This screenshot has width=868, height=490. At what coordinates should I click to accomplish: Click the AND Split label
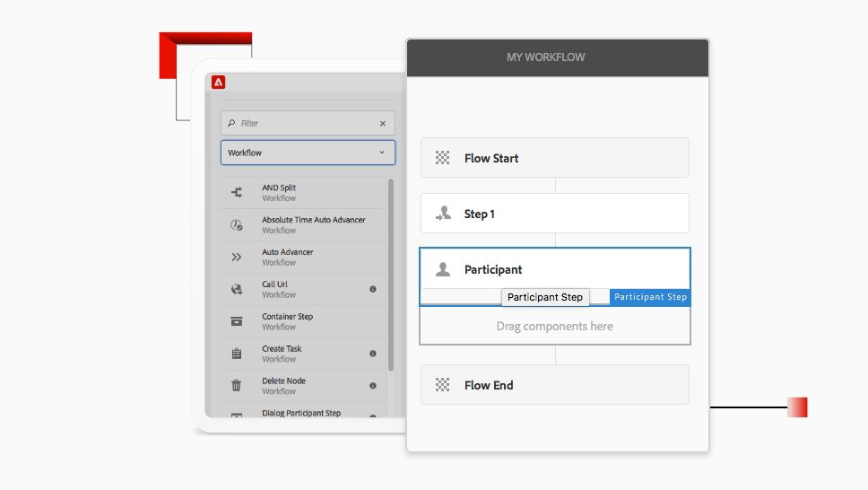279,188
